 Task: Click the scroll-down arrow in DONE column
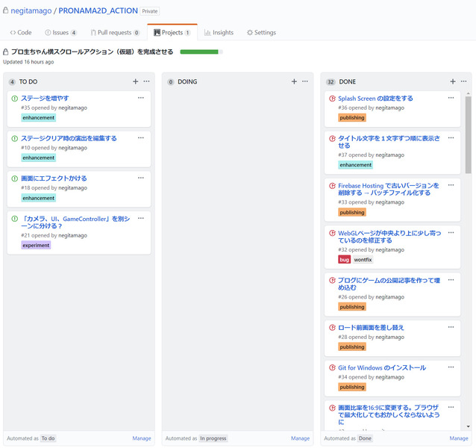[x=468, y=426]
